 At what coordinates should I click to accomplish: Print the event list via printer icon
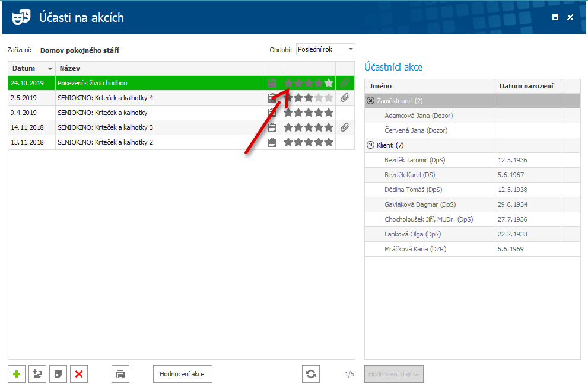pyautogui.click(x=120, y=374)
